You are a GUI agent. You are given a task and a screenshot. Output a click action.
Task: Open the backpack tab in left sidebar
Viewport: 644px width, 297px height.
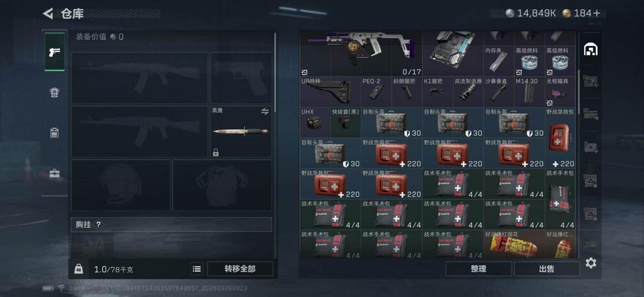pyautogui.click(x=54, y=92)
